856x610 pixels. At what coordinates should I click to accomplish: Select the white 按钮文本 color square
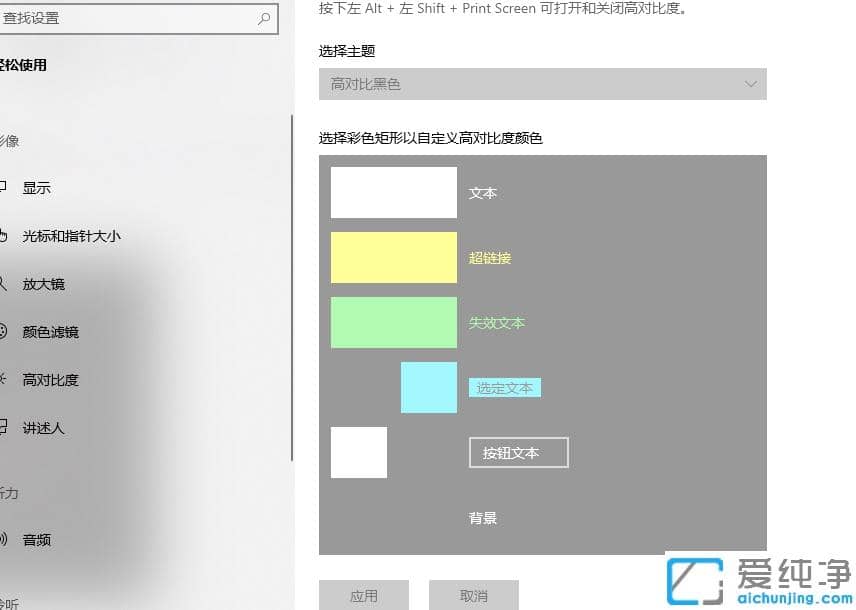click(x=358, y=452)
